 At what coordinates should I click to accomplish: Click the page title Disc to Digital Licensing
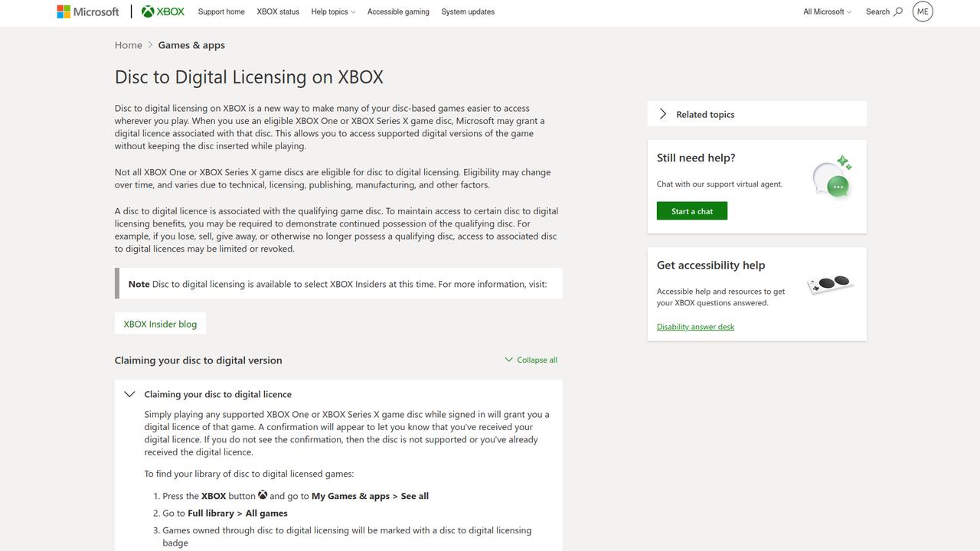249,77
